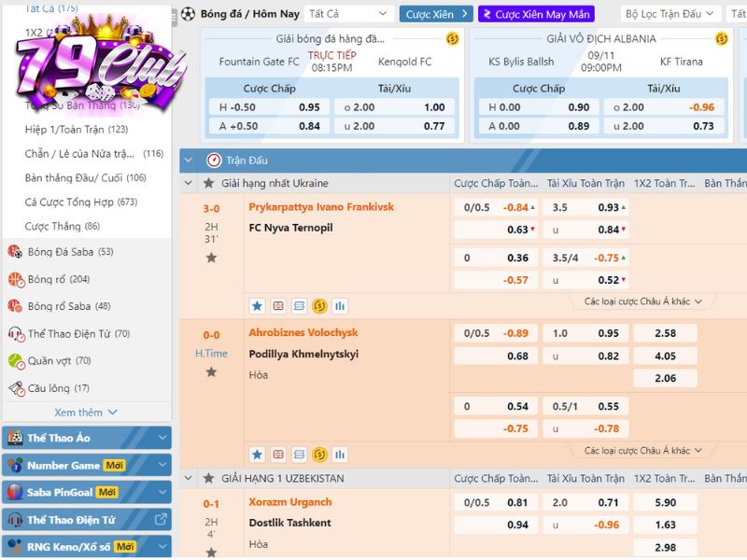Image resolution: width=747 pixels, height=560 pixels.
Task: Click the Cược Xiên May Mắn button
Action: 536,14
